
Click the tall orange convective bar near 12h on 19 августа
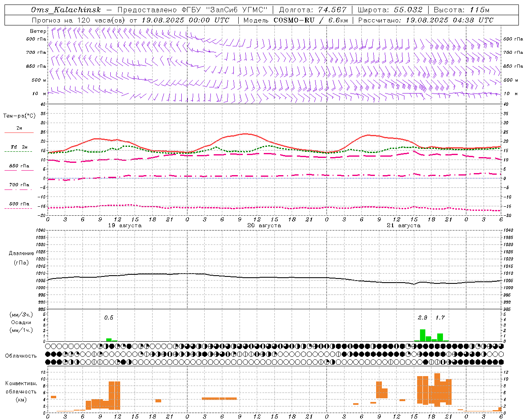pos(114,395)
